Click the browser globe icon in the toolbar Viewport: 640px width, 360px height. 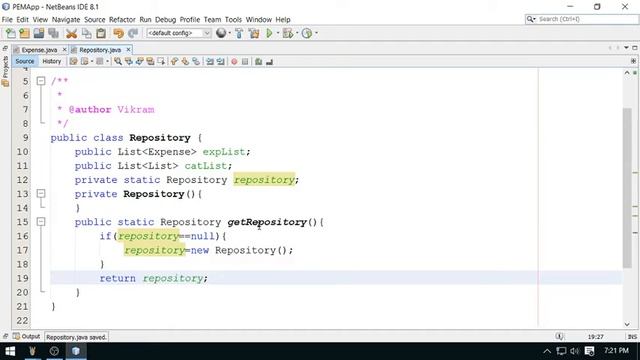click(221, 33)
